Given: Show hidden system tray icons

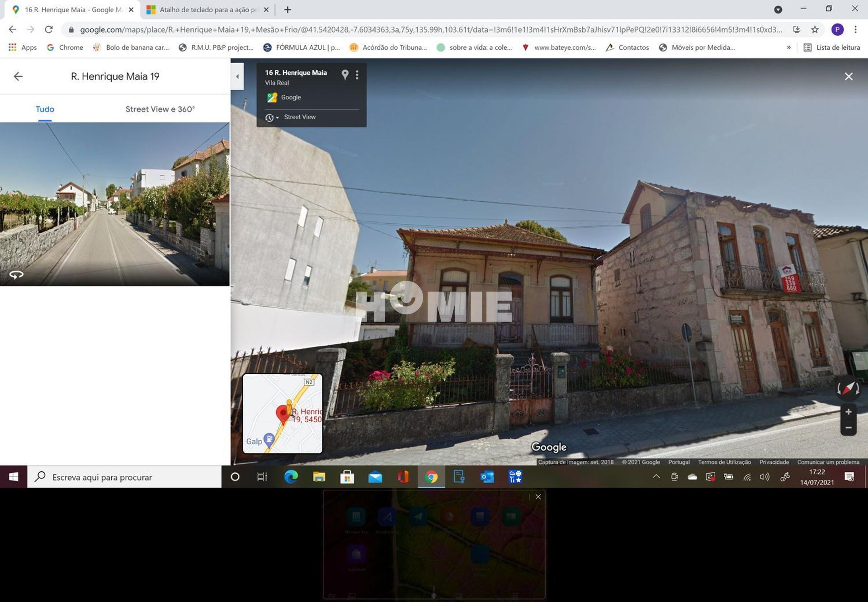Looking at the screenshot, I should pyautogui.click(x=656, y=477).
